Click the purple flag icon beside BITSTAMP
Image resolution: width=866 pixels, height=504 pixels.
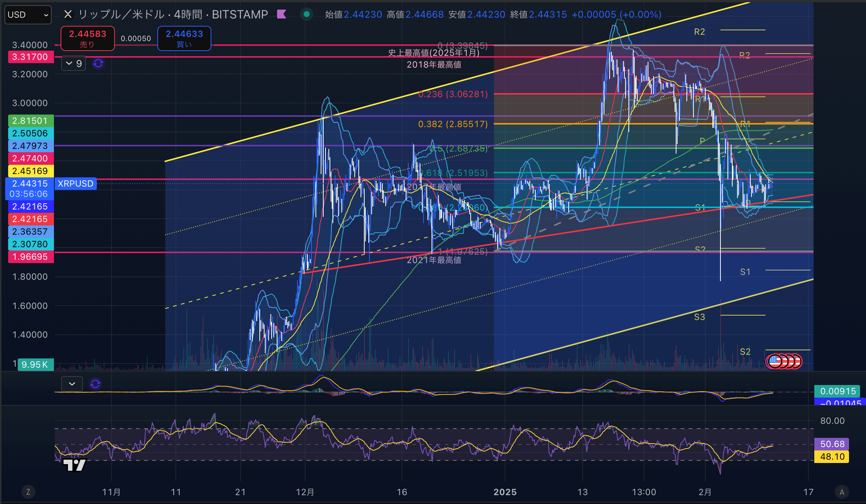pos(282,14)
